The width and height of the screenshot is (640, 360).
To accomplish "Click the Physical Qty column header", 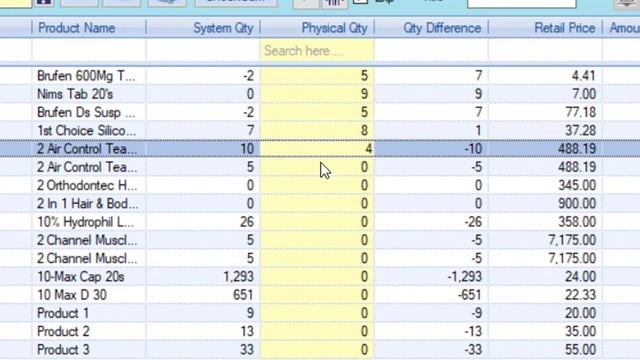I will [x=317, y=28].
